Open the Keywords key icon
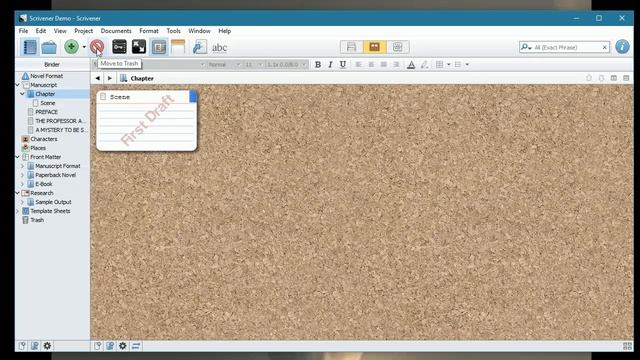Screen dimensions: 640x360 coord(119,47)
